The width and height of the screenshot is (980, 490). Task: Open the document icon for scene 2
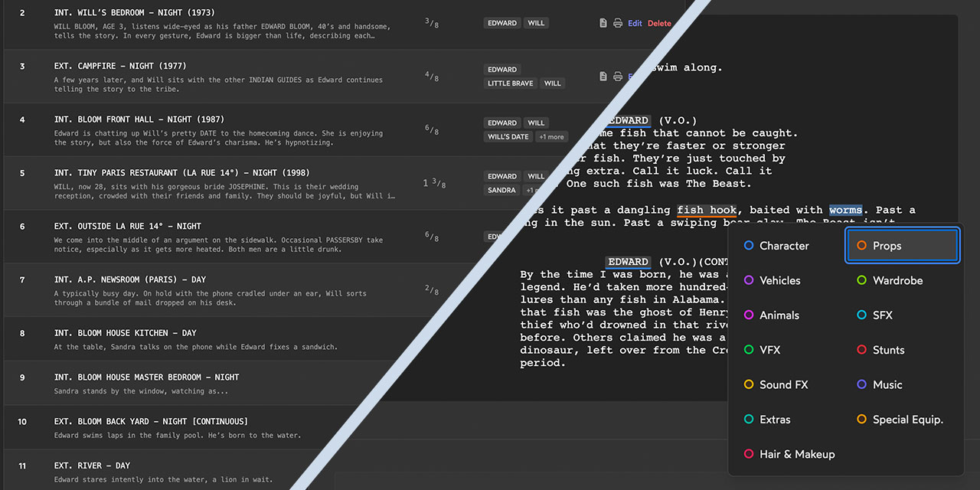click(x=603, y=23)
